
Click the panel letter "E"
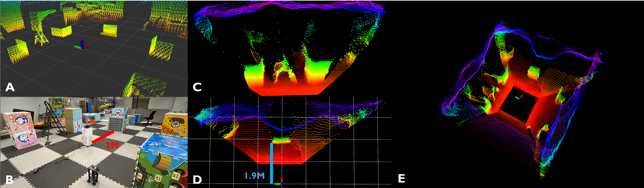tap(401, 178)
